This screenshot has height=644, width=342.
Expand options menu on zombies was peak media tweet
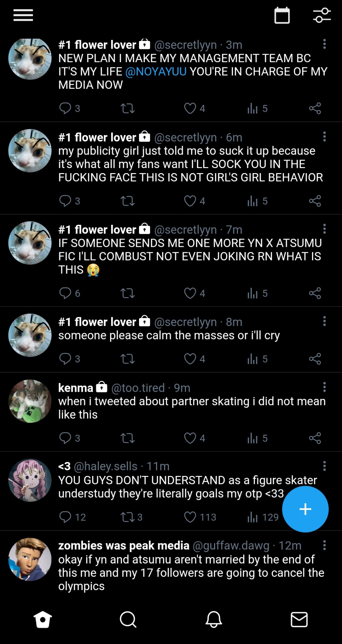coord(324,545)
